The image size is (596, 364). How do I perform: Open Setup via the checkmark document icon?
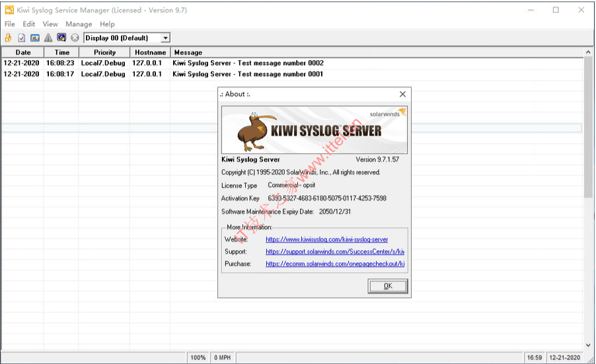(x=22, y=38)
